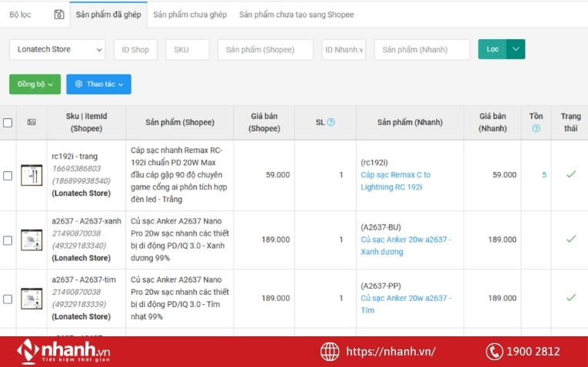Click the green checkmark in A2637-tim row
The width and height of the screenshot is (588, 367).
click(x=571, y=298)
